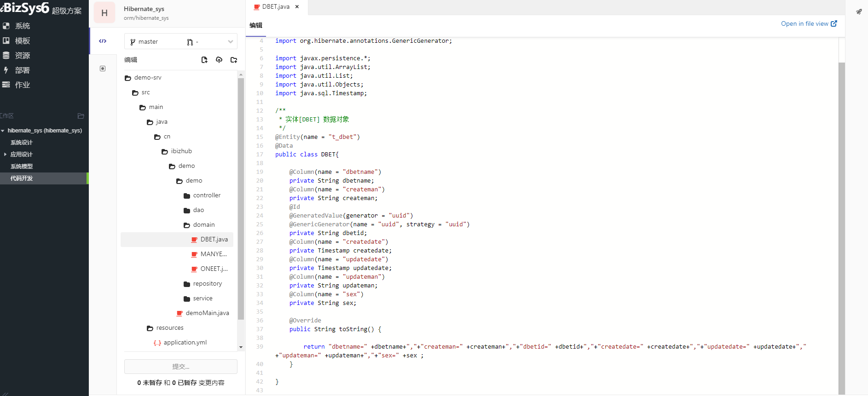Click the 部署 lightning icon
The width and height of the screenshot is (868, 396).
coord(6,70)
